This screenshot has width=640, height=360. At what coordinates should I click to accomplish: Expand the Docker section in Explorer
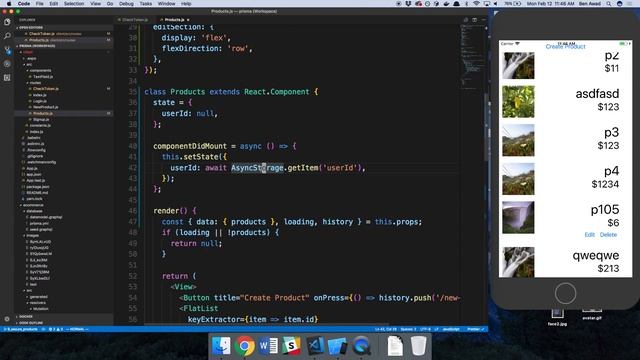63,316
